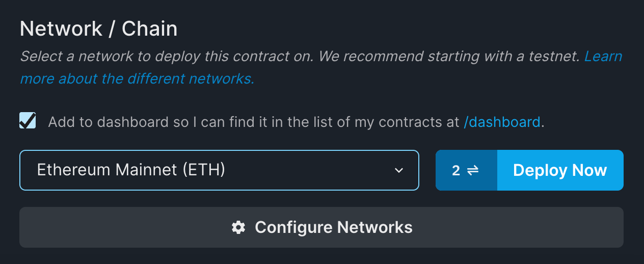Click the chevron arrow in the network selector
644x264 pixels.
pyautogui.click(x=399, y=170)
